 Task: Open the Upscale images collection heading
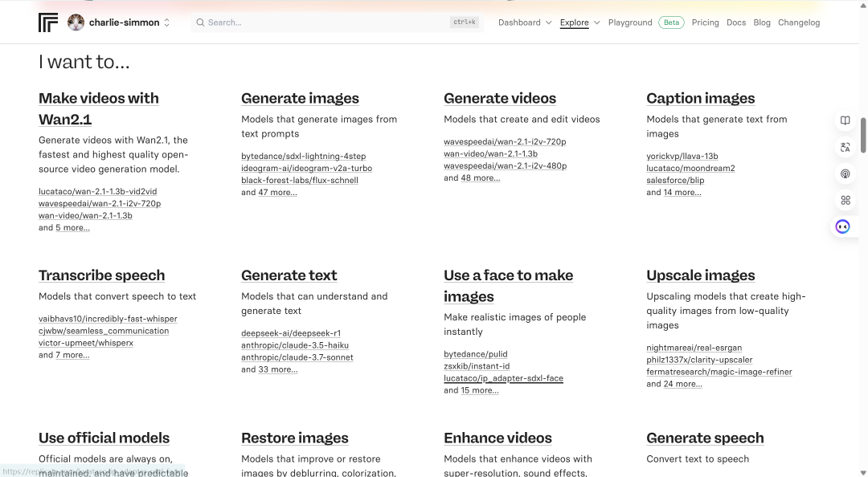[700, 275]
